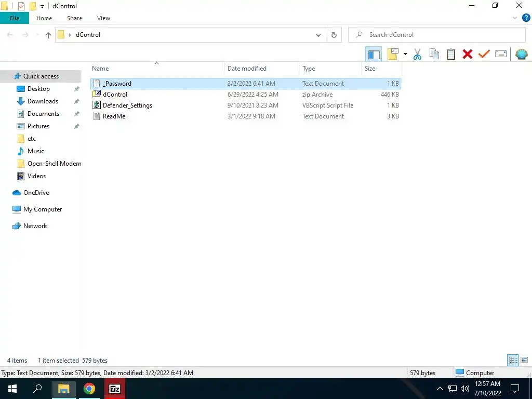Screen dimensions: 532x399
Task: Expand folder options toolbar dropdown arrow
Action: point(405,54)
